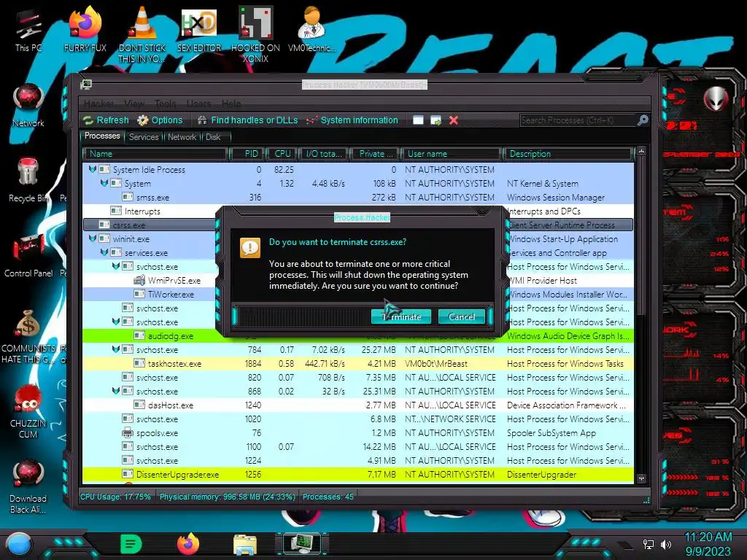Switch to the Disk tab
Viewport: 747px width, 560px height.
(213, 136)
